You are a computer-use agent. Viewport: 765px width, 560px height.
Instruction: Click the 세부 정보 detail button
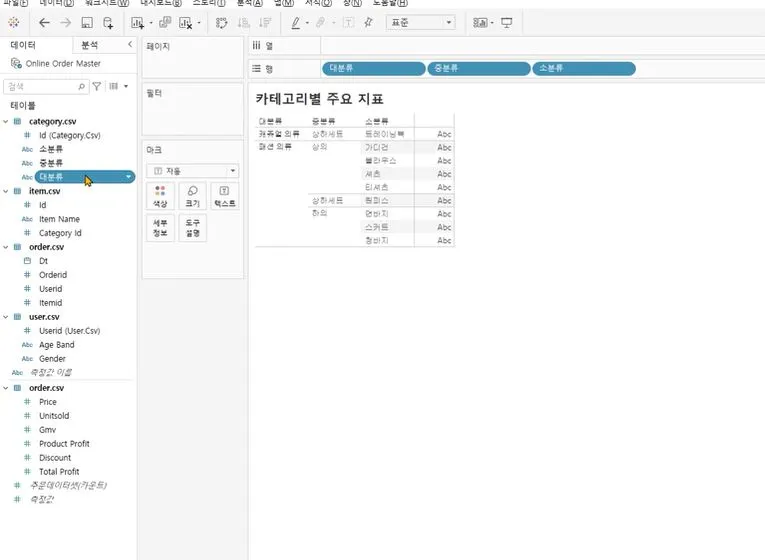[x=160, y=228]
